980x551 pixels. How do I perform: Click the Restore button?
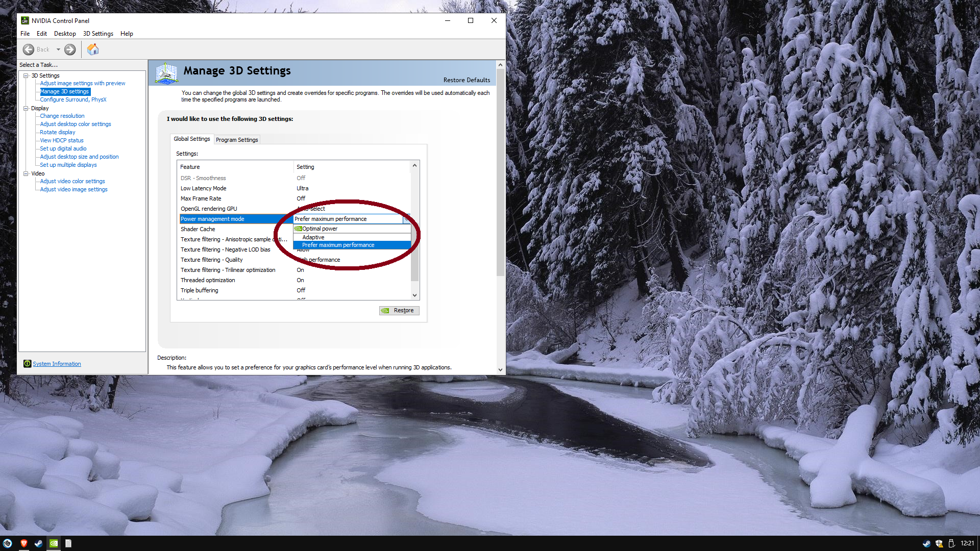click(x=399, y=310)
